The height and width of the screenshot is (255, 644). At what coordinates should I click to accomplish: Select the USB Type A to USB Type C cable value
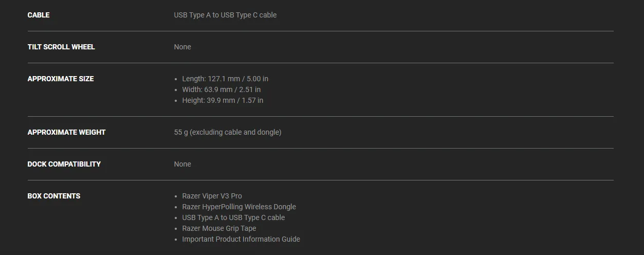225,15
